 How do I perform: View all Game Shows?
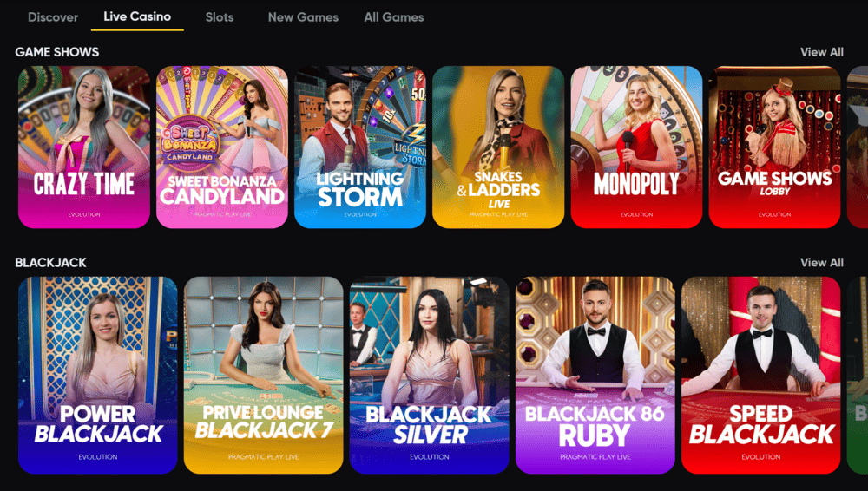pyautogui.click(x=822, y=52)
